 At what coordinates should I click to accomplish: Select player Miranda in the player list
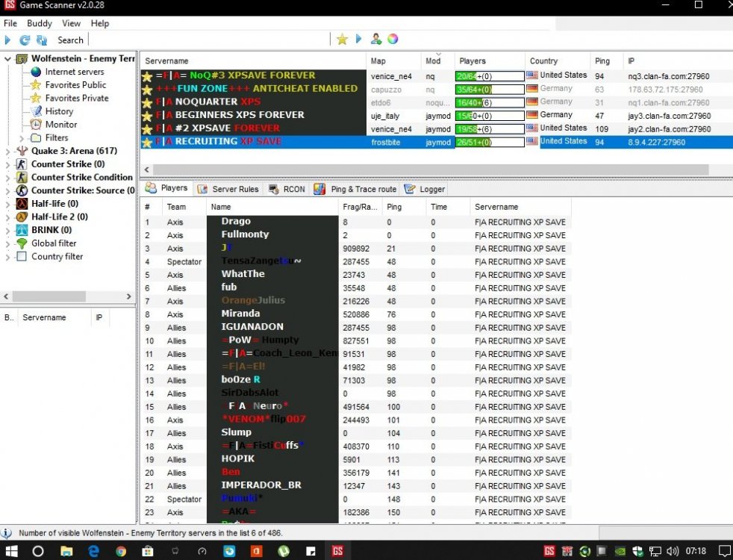point(358,314)
